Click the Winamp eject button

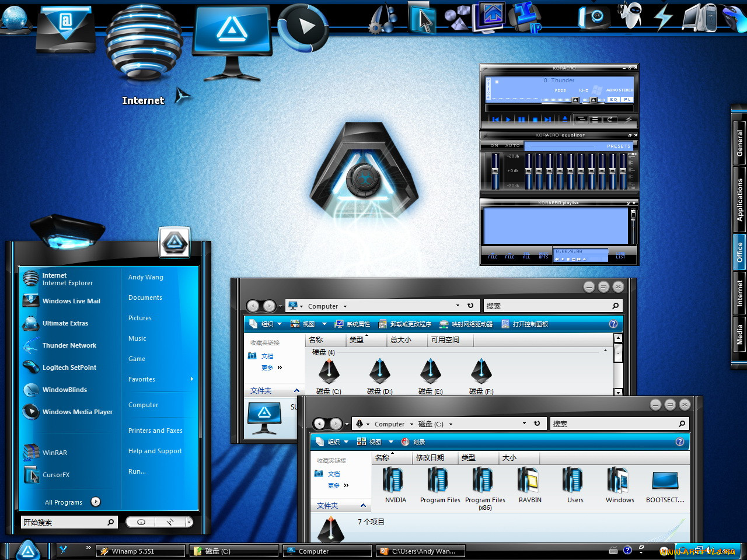(x=565, y=119)
